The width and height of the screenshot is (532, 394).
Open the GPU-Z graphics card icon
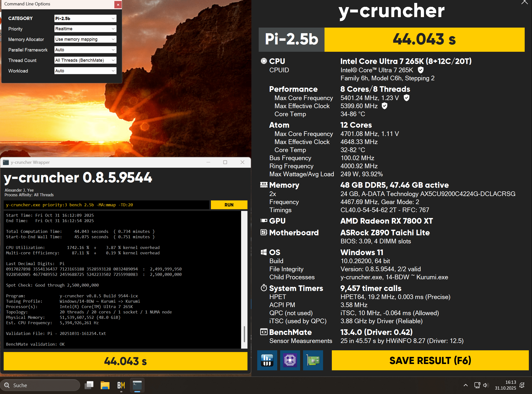pyautogui.click(x=313, y=360)
